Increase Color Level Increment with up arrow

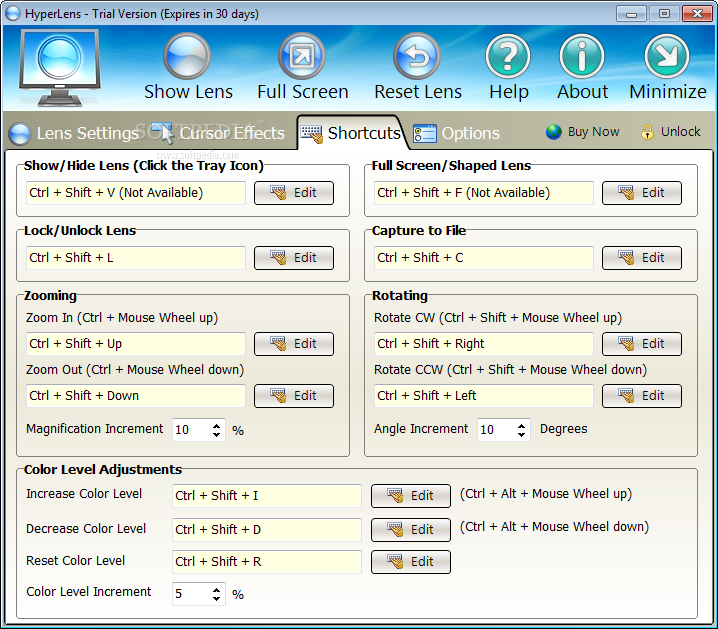(217, 590)
